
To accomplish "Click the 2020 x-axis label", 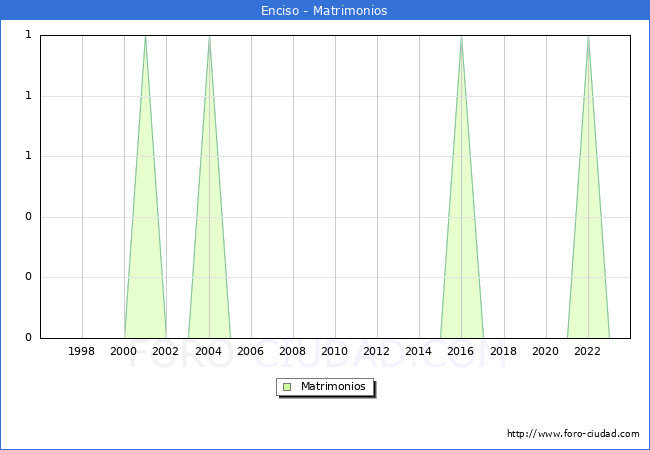I will [545, 351].
